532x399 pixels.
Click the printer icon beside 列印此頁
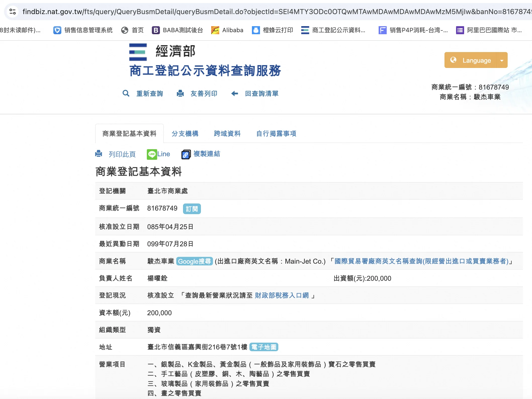pos(99,154)
